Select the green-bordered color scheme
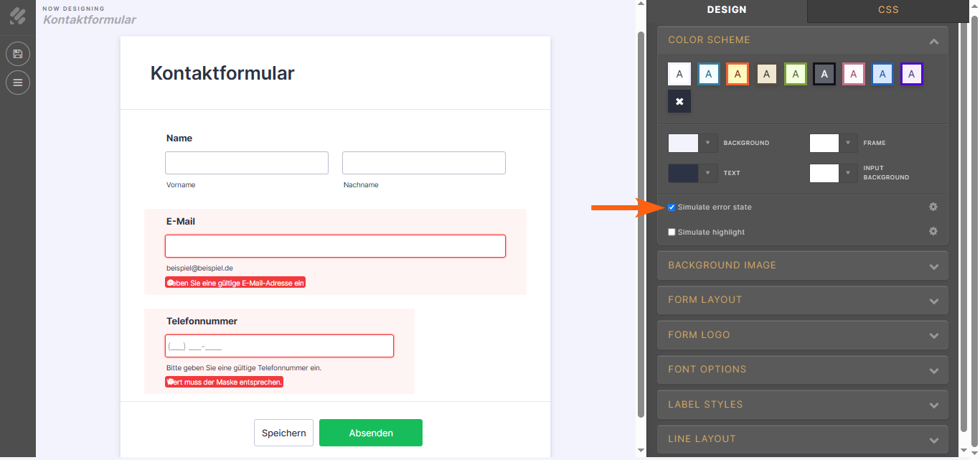The image size is (980, 460). 796,73
